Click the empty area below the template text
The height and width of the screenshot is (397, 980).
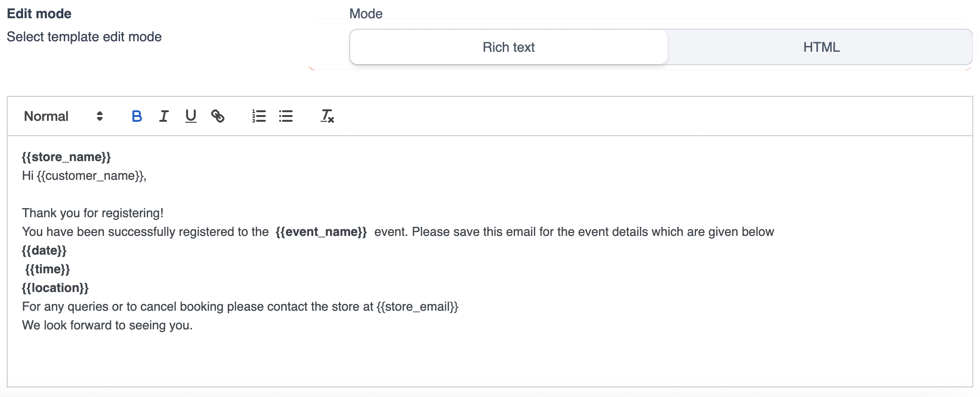[480, 360]
